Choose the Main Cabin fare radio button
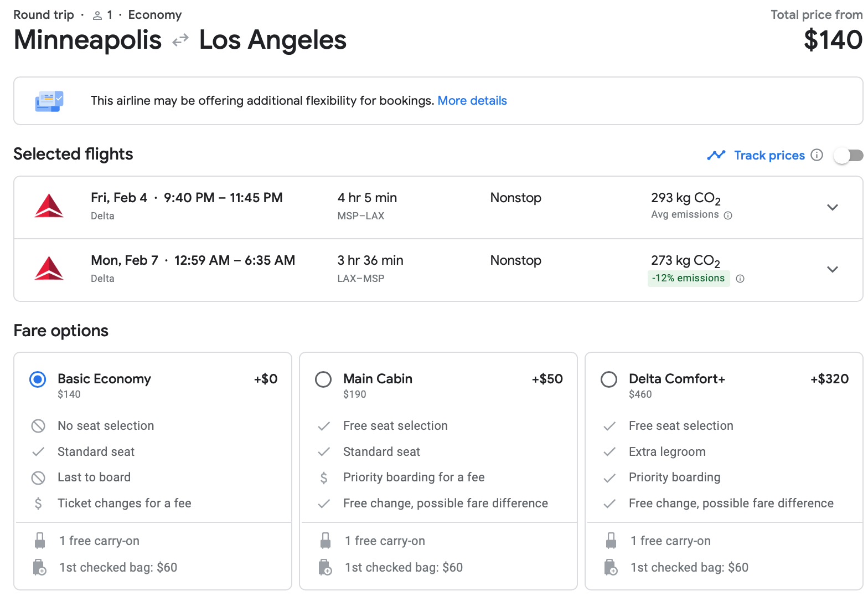The image size is (868, 596). [x=323, y=379]
